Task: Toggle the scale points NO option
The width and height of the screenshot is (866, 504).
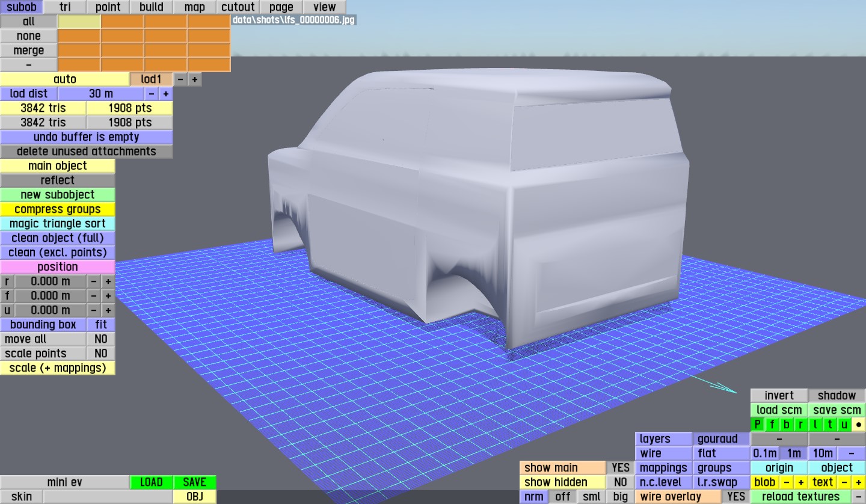Action: coord(101,354)
